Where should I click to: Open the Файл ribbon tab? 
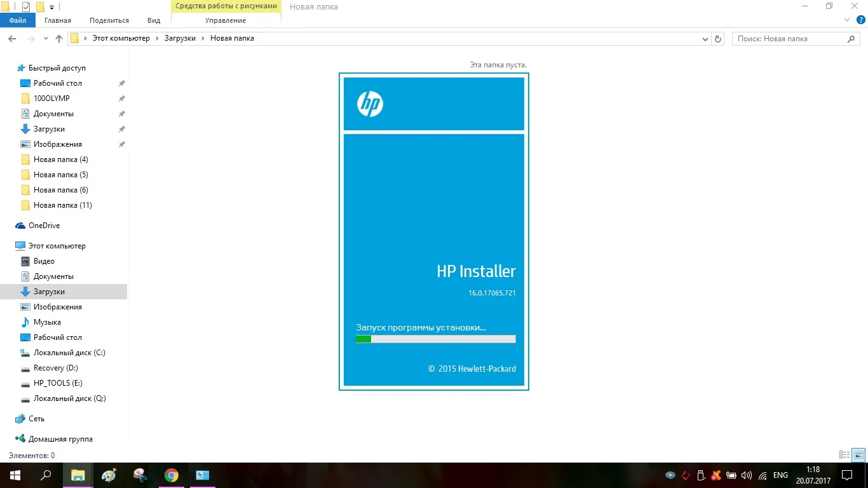click(18, 20)
